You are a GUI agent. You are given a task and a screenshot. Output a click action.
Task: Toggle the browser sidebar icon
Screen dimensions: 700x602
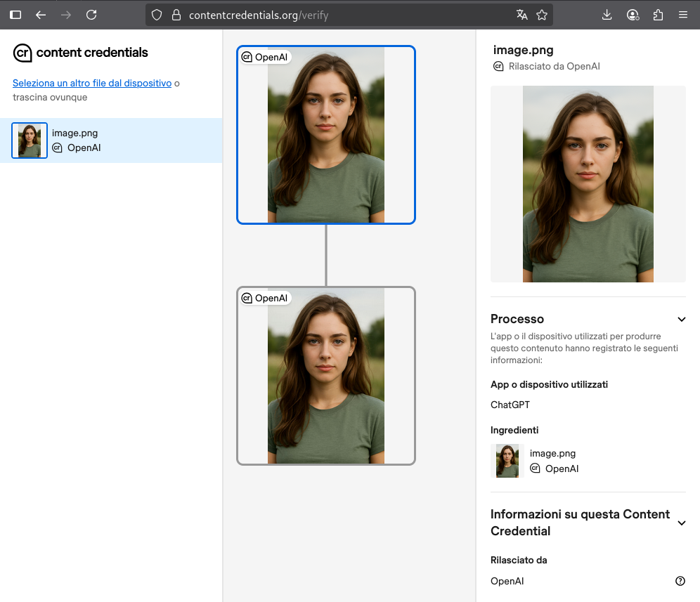tap(15, 15)
